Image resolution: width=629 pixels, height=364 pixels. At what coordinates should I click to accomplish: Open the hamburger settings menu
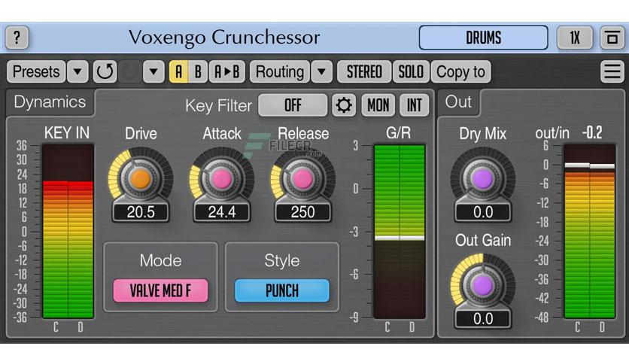pos(612,71)
